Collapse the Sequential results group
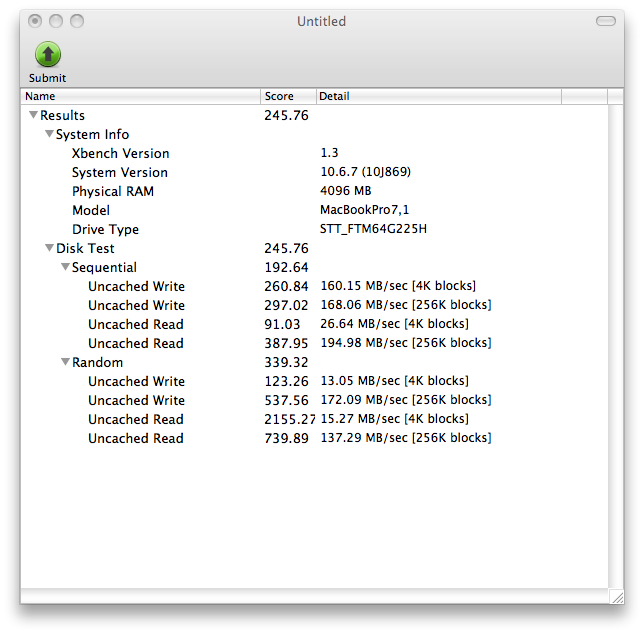The width and height of the screenshot is (644, 634). (65, 267)
